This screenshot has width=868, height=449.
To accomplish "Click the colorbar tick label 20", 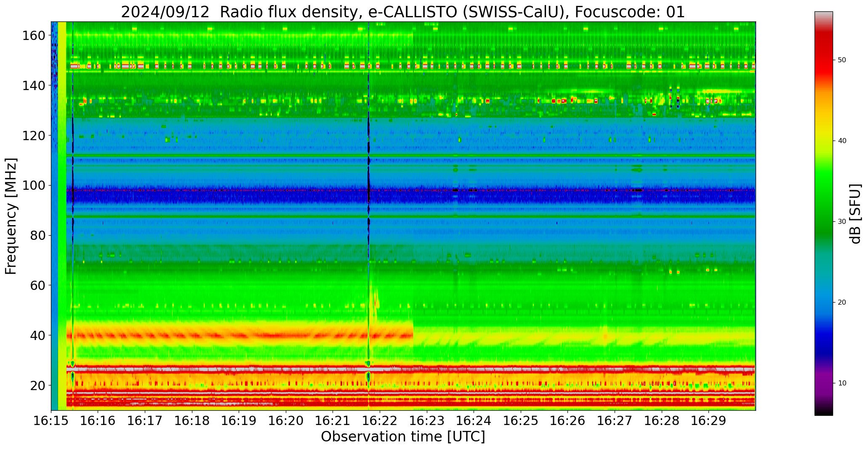I will 842,303.
